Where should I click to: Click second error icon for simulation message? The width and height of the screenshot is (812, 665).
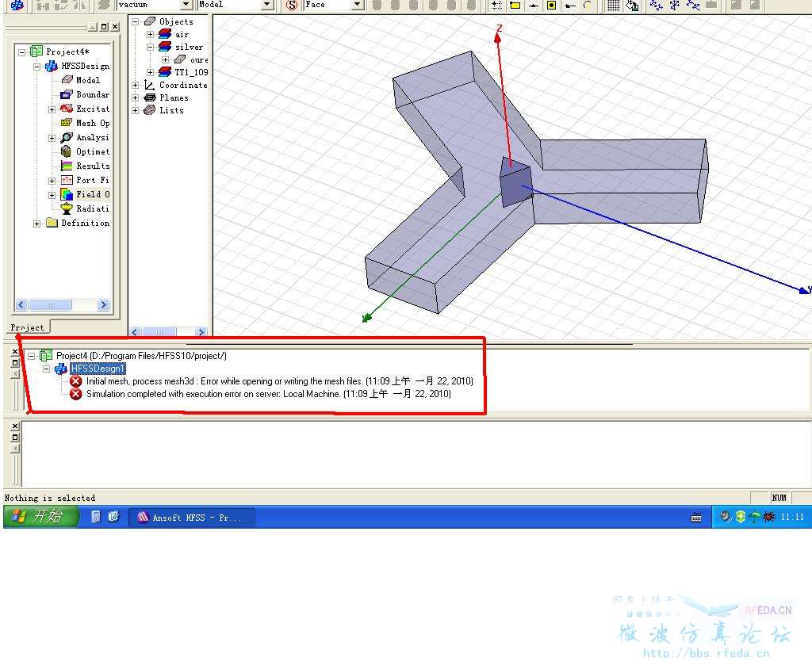pos(75,395)
